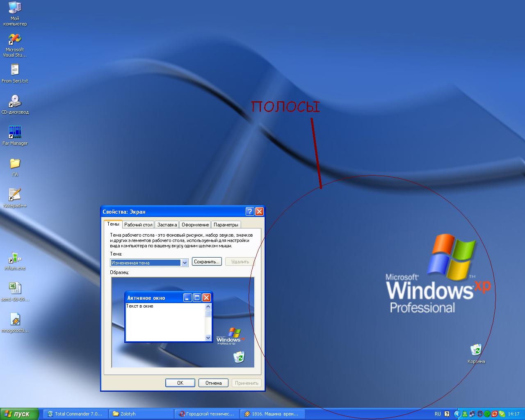Expand hidden tray icons arrow
This screenshot has width=525, height=420.
point(457,414)
